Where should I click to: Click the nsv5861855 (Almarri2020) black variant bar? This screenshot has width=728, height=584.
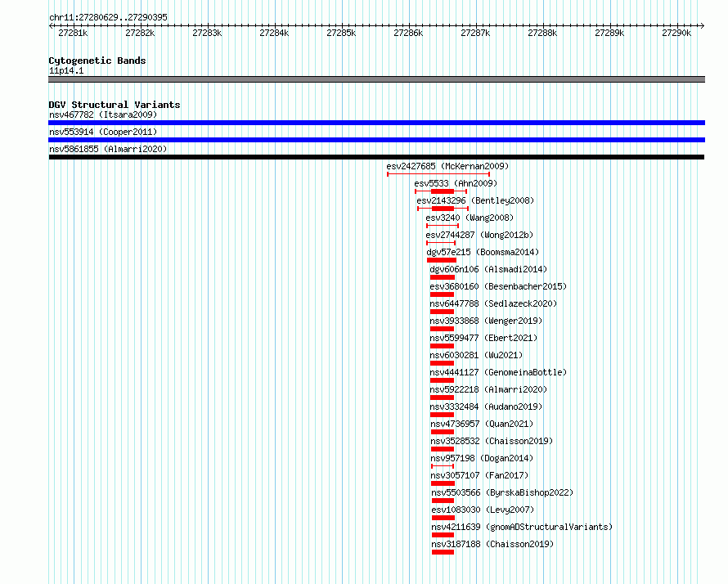[376, 157]
